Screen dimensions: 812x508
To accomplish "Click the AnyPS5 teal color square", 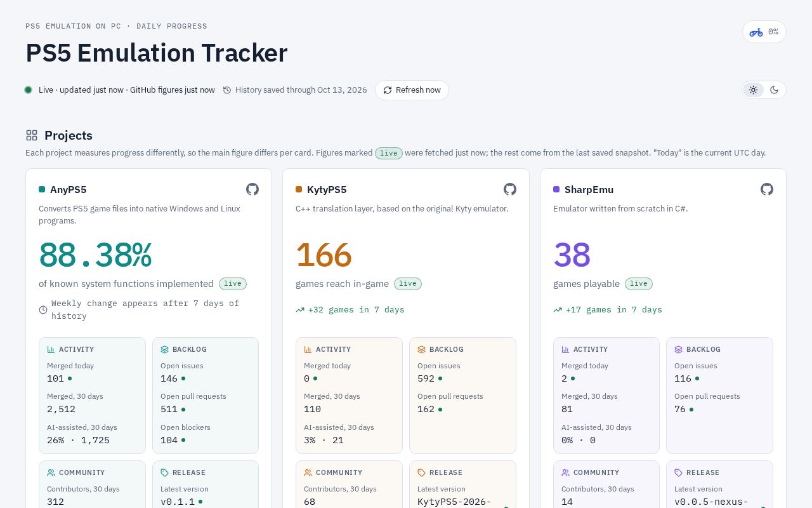I will click(x=42, y=189).
